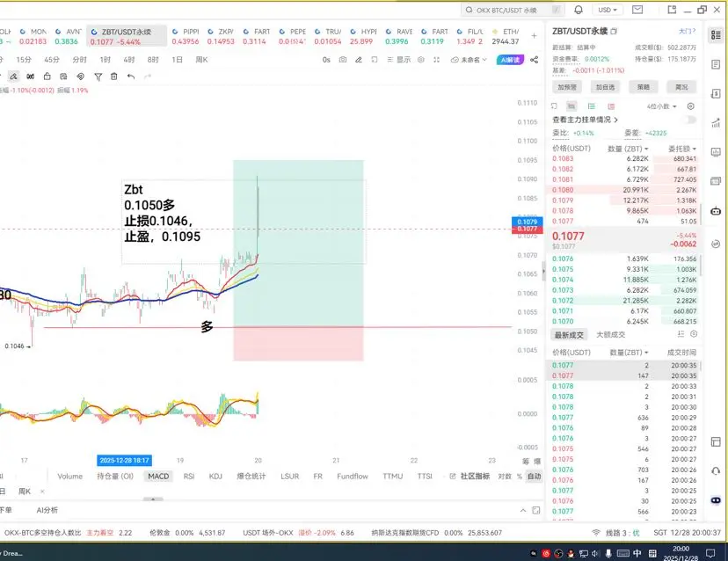
Task: Toggle the 显示 display option
Action: (399, 60)
